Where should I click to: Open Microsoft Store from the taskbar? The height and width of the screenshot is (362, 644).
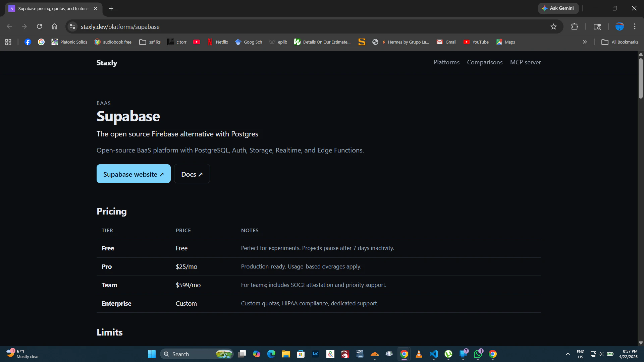click(301, 354)
